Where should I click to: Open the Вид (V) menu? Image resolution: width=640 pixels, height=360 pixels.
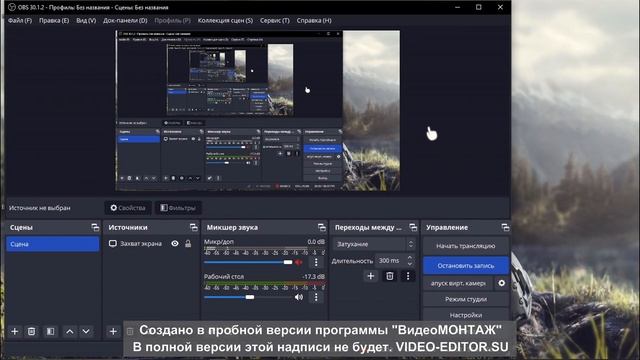(x=86, y=20)
